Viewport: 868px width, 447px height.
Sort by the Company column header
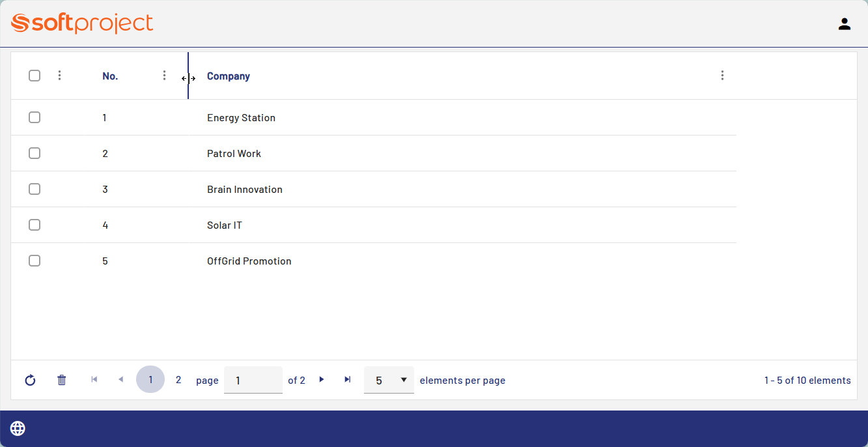[x=229, y=76]
